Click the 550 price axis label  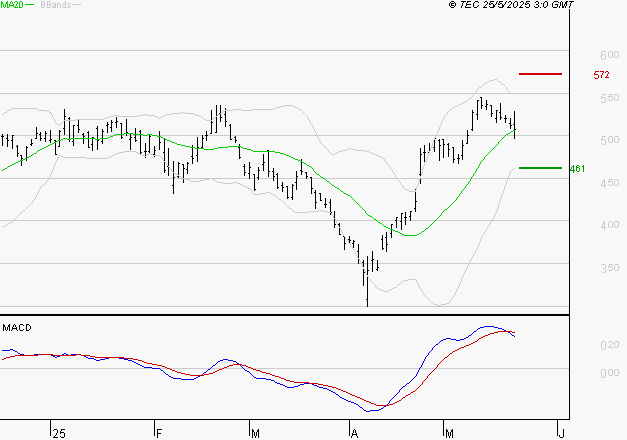click(x=582, y=98)
